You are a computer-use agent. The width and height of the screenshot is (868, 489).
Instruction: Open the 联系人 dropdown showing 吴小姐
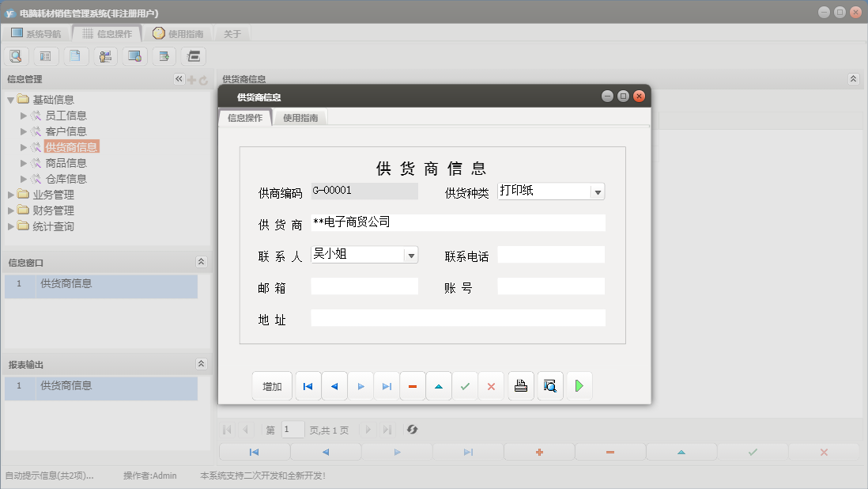(411, 255)
